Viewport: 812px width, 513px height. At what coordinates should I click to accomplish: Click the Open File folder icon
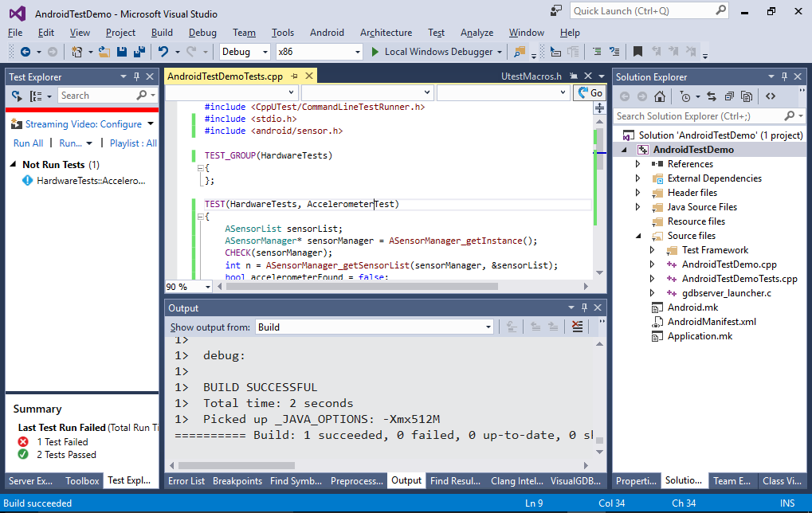(104, 52)
